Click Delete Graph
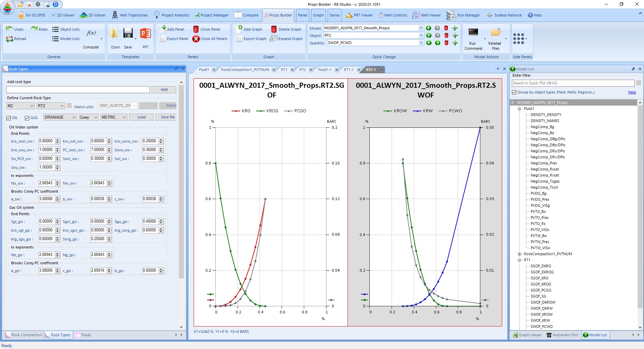 [x=286, y=29]
